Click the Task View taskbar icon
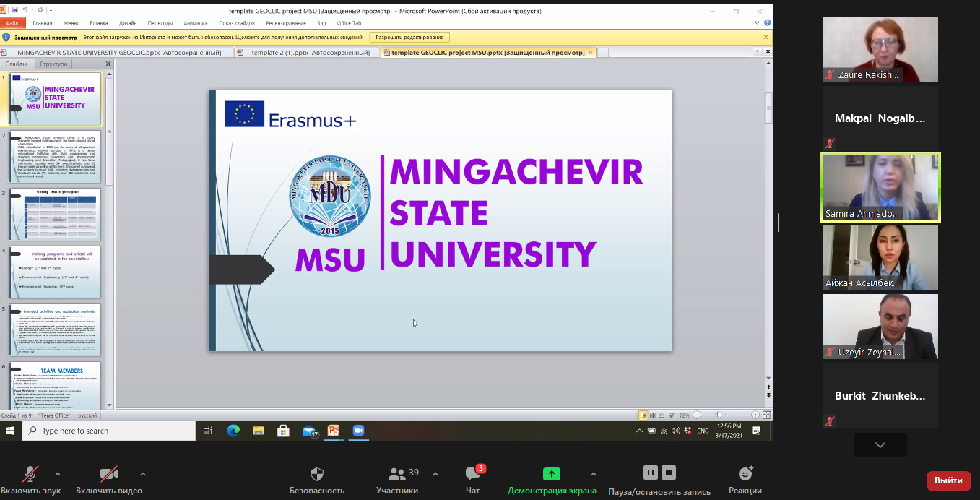Viewport: 980px width, 500px height. (207, 431)
